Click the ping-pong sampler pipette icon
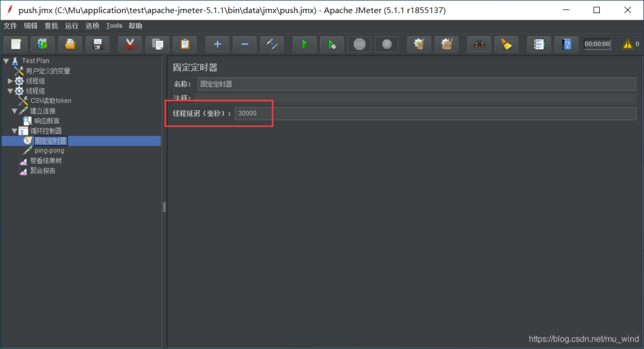The image size is (644, 349). 27,151
